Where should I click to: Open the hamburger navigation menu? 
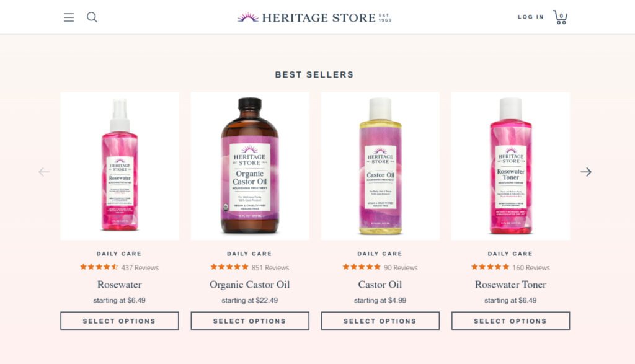pos(69,17)
